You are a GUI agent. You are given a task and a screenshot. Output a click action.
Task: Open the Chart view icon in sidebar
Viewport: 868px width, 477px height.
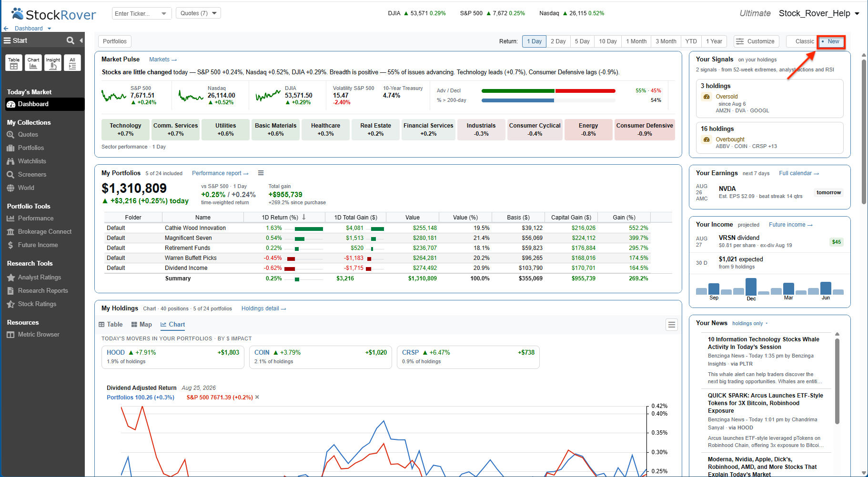coord(33,63)
